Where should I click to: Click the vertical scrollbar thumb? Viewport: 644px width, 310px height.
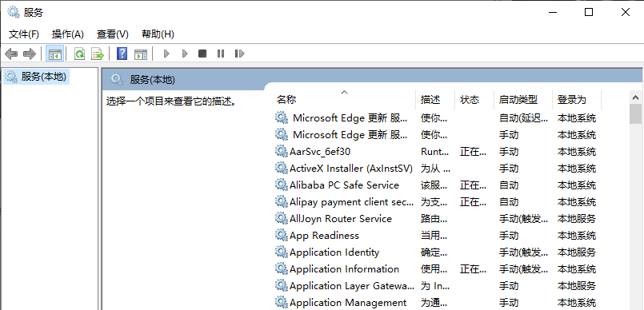pyautogui.click(x=635, y=114)
